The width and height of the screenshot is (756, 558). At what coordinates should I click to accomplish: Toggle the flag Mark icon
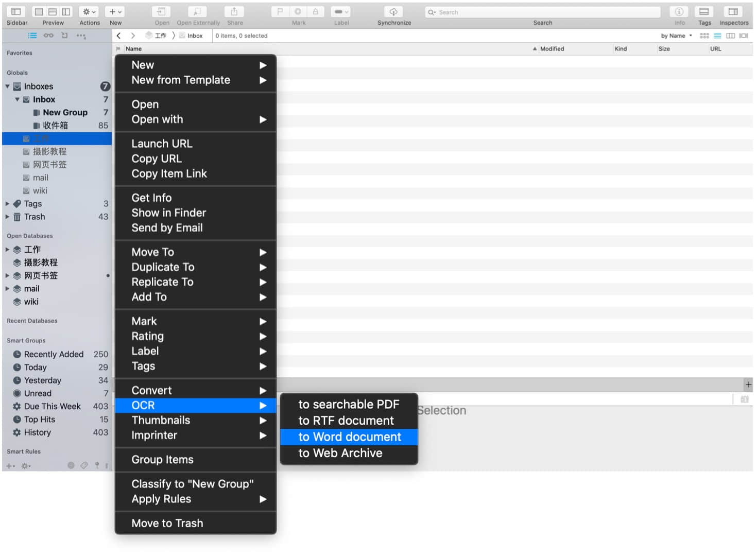(280, 11)
